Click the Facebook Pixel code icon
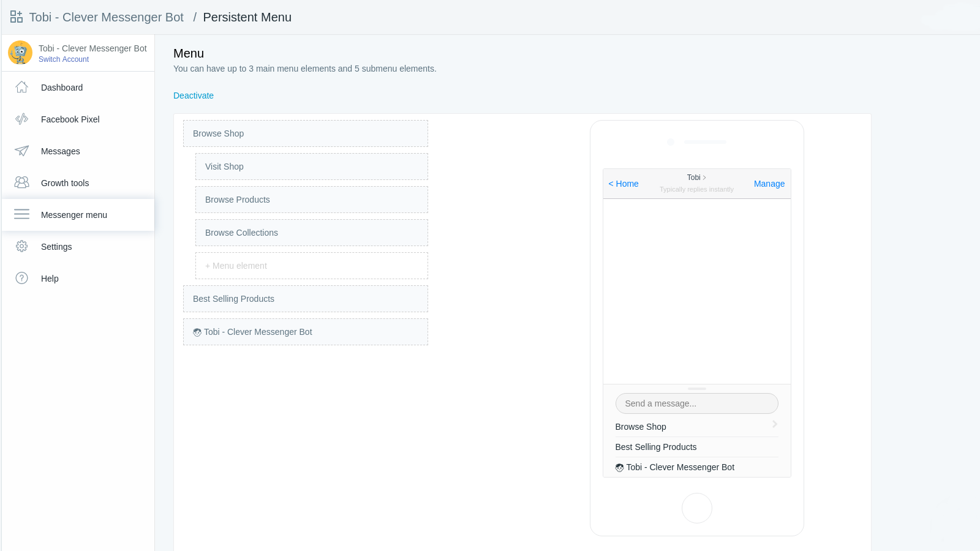The height and width of the screenshot is (551, 980). click(x=21, y=119)
